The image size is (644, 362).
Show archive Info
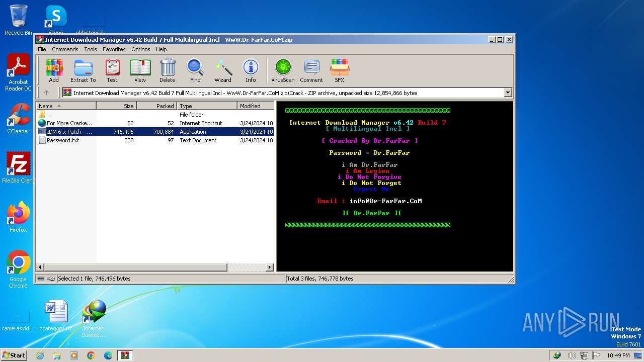coord(251,70)
